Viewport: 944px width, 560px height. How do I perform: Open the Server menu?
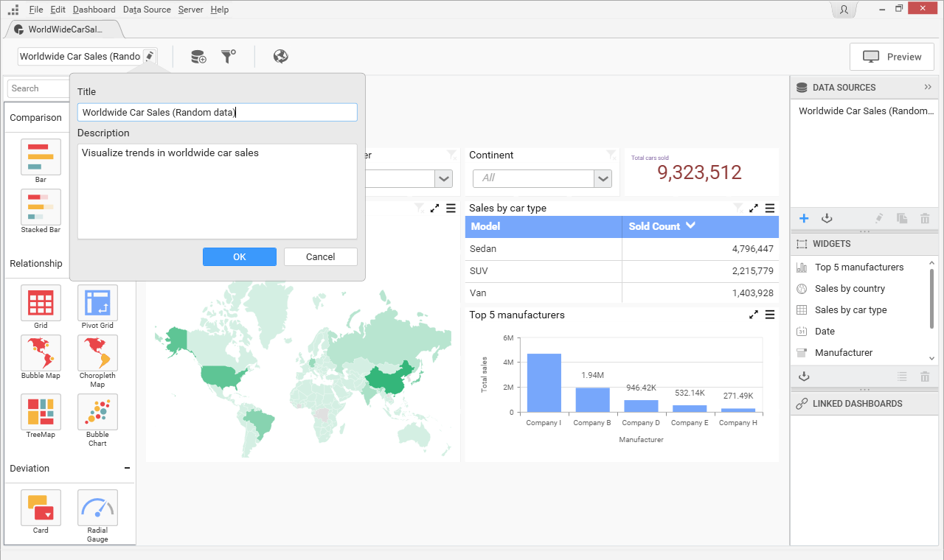click(x=191, y=10)
